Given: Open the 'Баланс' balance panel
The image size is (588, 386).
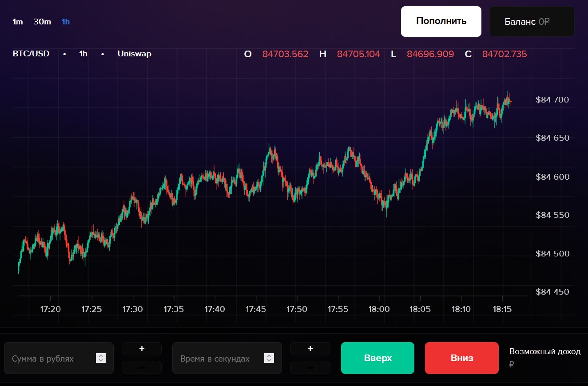Looking at the screenshot, I should pyautogui.click(x=532, y=22).
